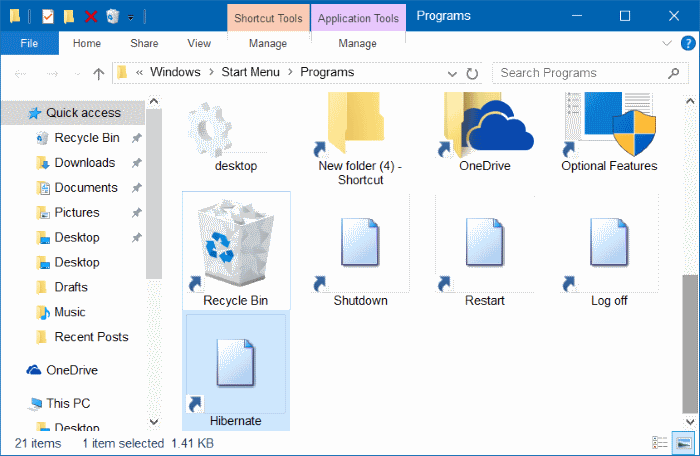The image size is (700, 456).
Task: Click the Properties icon in quick access toolbar
Action: [x=47, y=17]
